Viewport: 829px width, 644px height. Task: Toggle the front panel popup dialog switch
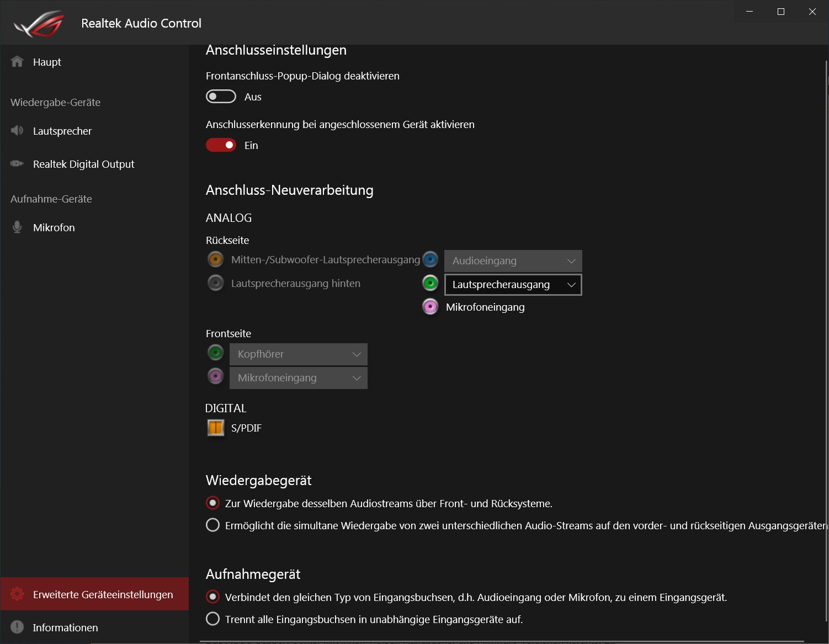221,97
